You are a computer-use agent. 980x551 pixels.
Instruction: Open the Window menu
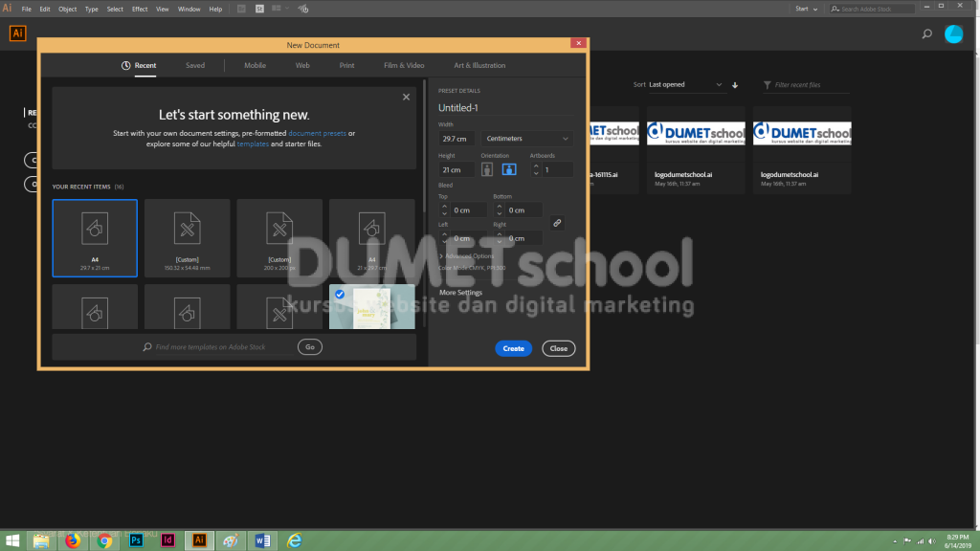coord(189,9)
